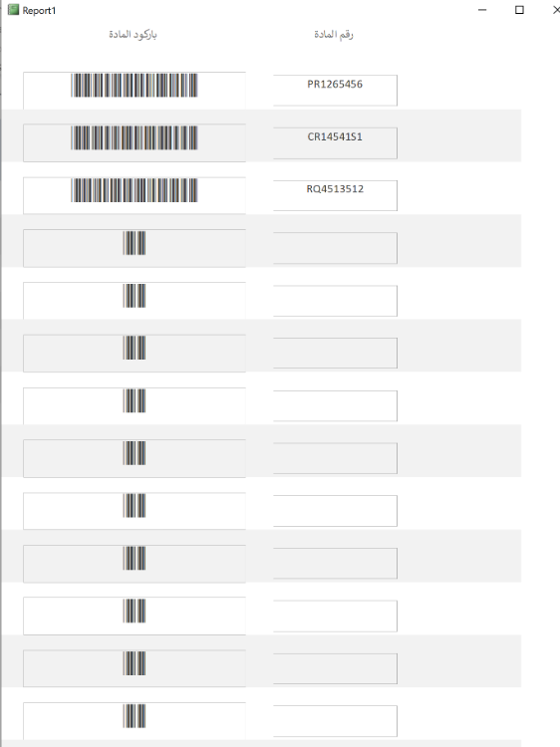Click the PR1265456 item number field
The height and width of the screenshot is (747, 560).
click(335, 90)
